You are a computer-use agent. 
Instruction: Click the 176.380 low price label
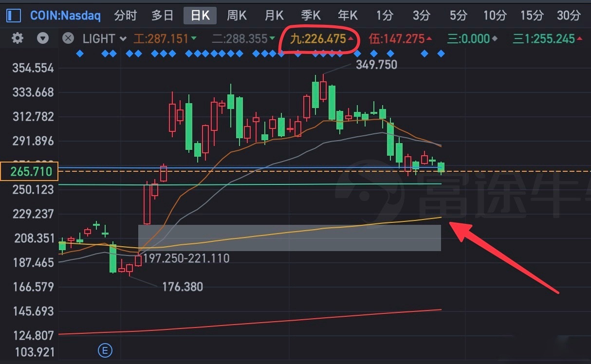pyautogui.click(x=183, y=287)
